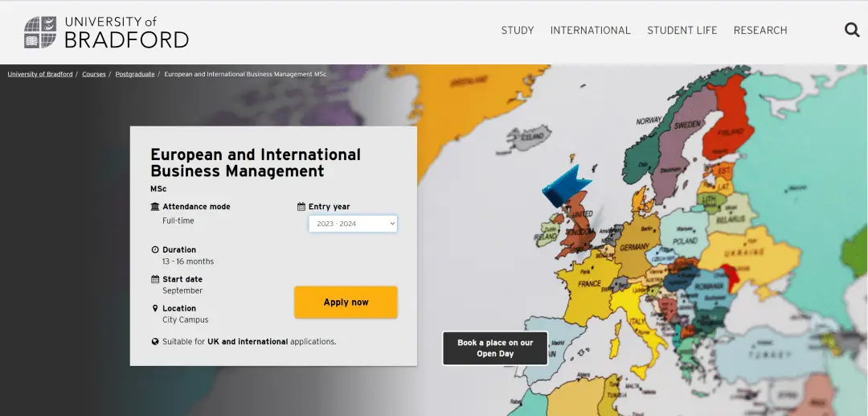Click the Attendance mode building icon
This screenshot has height=416, width=868.
point(155,207)
